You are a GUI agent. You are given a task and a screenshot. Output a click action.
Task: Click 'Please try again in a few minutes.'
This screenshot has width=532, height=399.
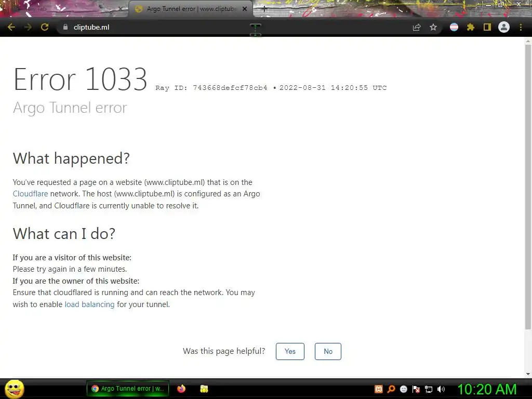[70, 269]
